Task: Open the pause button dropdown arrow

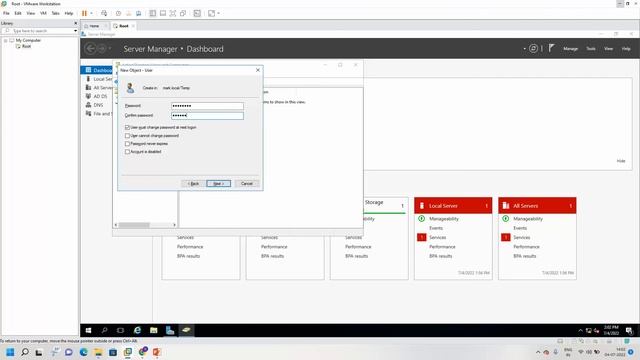Action: (x=91, y=13)
